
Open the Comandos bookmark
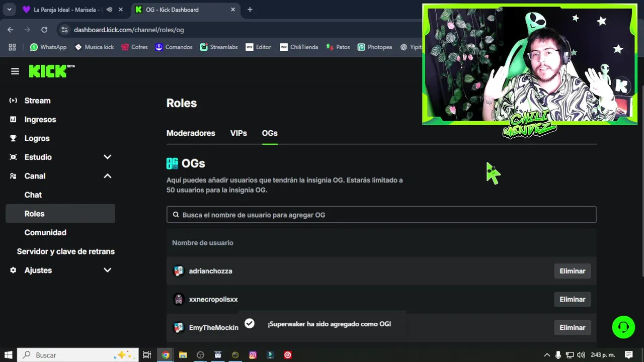[x=174, y=47]
